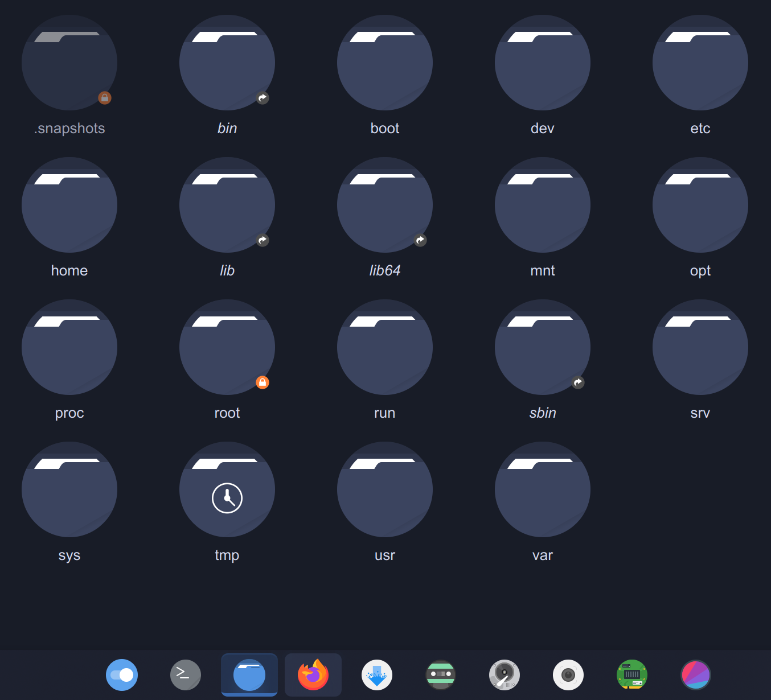The width and height of the screenshot is (771, 700).
Task: Open the sbin symlink folder
Action: [x=542, y=347]
